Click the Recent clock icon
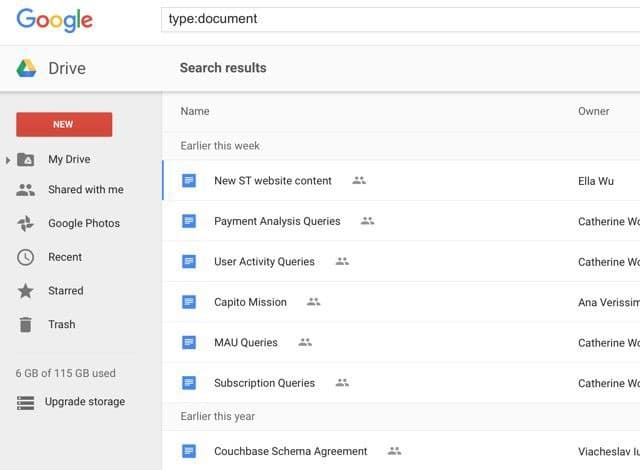This screenshot has height=470, width=640. point(26,257)
